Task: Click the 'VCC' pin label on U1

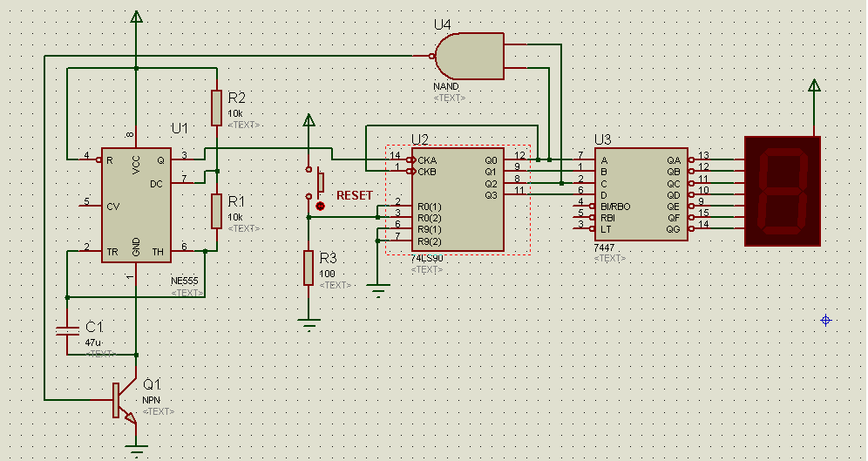Action: (x=136, y=165)
